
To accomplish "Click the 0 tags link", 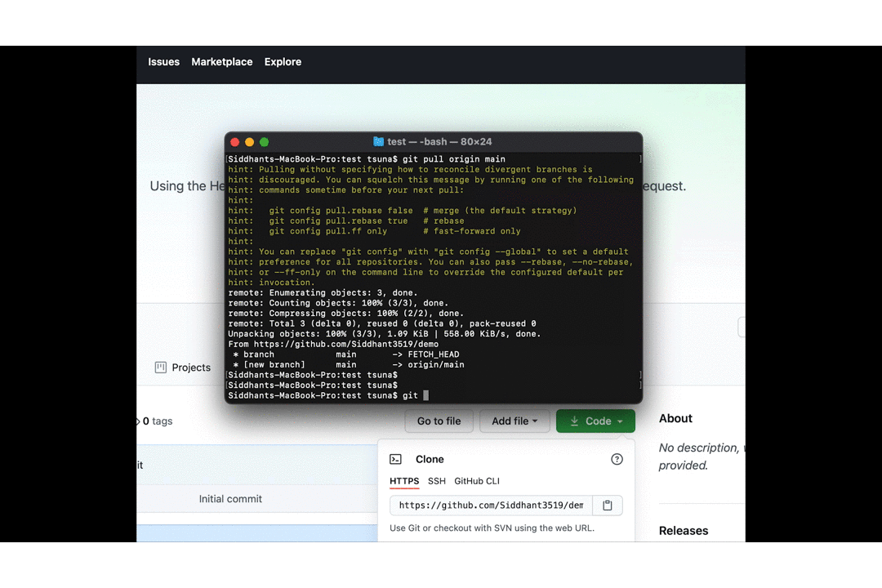I will tap(157, 421).
